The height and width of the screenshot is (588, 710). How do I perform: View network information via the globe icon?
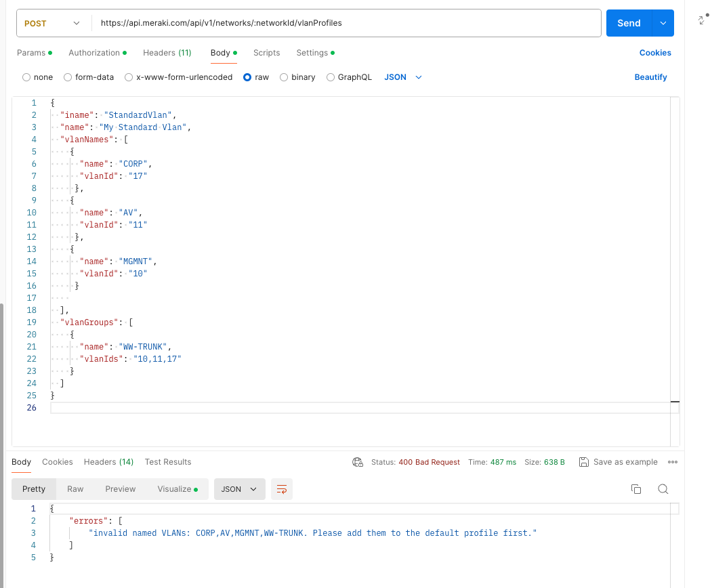358,461
